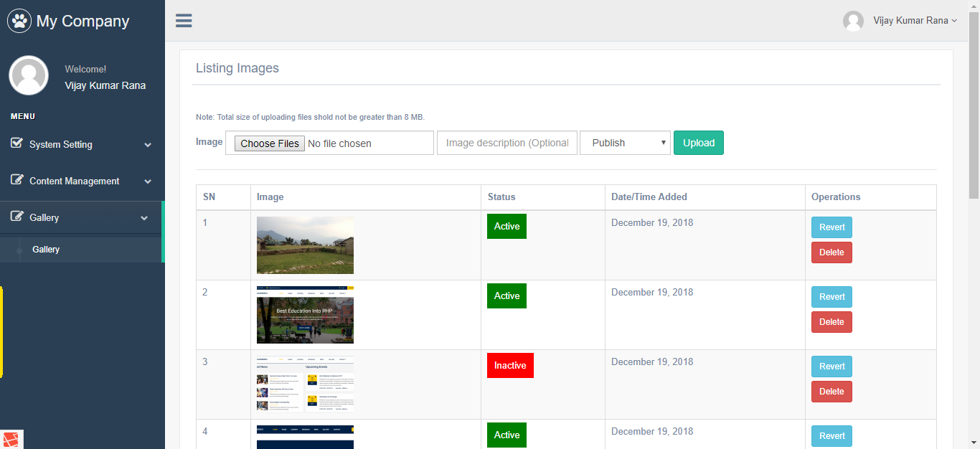Click the top-right user avatar icon
The image size is (980, 449).
coord(853,21)
